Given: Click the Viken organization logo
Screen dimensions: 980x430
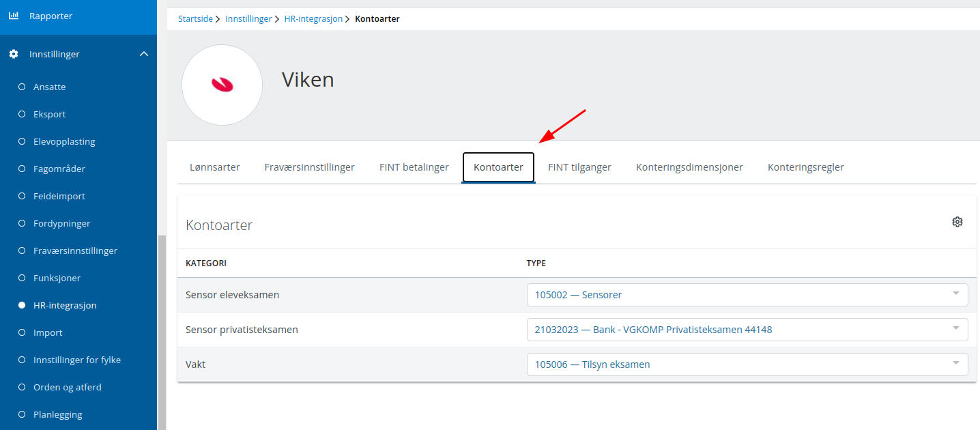Looking at the screenshot, I should click(x=222, y=85).
